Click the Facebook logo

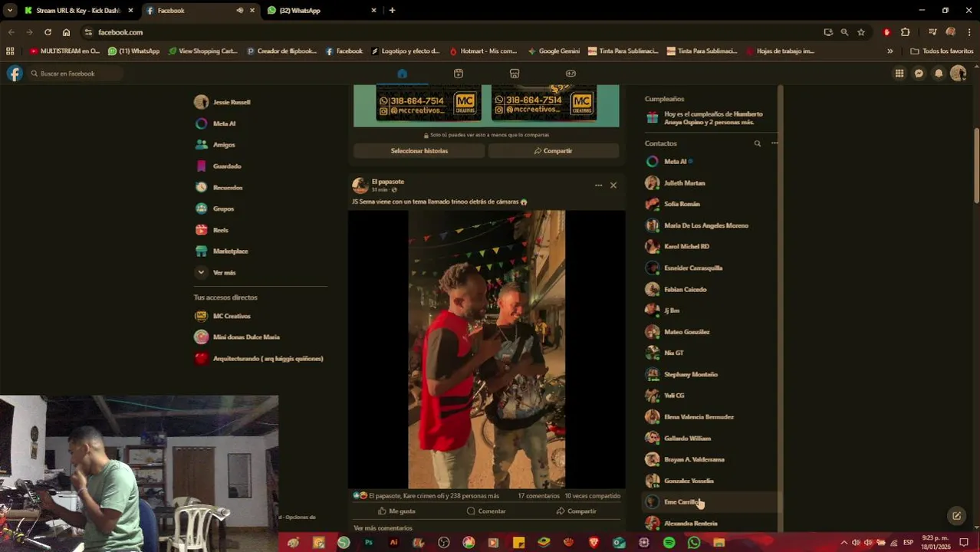click(15, 74)
